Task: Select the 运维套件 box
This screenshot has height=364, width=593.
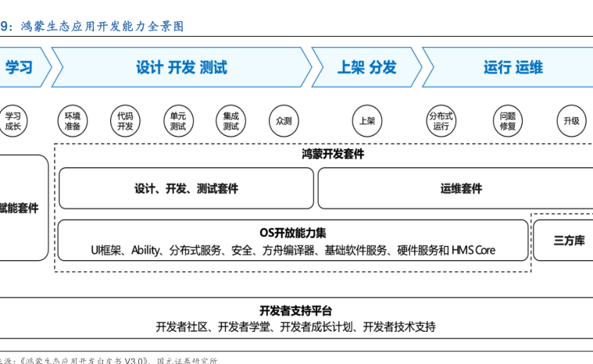Action: coord(455,188)
